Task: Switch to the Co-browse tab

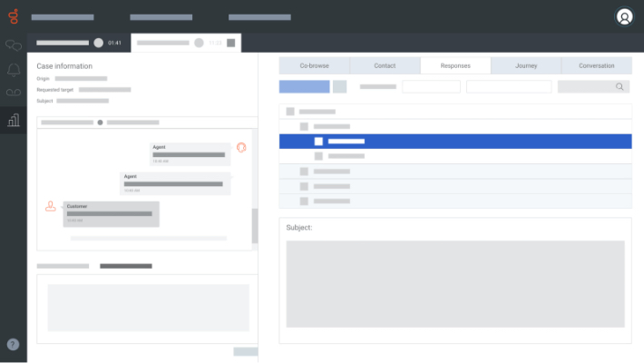Action: click(x=314, y=65)
